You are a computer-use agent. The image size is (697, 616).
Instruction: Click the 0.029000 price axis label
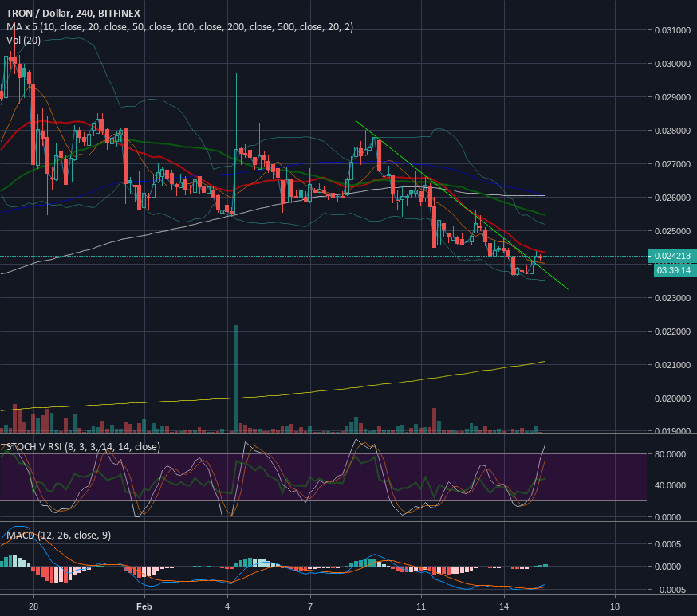click(x=672, y=97)
